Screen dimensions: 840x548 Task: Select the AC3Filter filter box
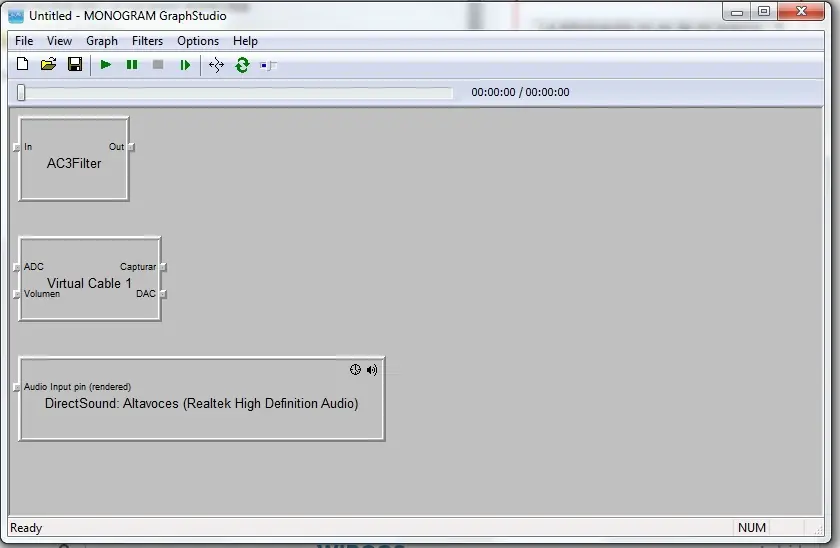point(74,159)
